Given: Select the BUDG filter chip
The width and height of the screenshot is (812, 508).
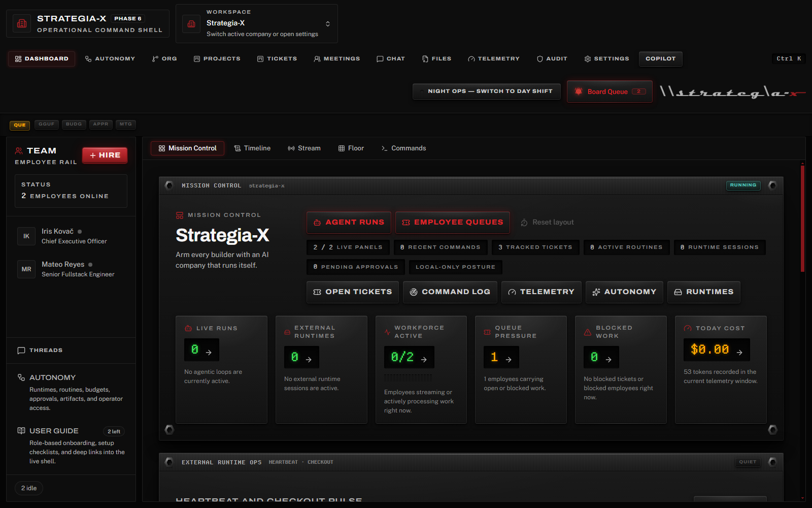Looking at the screenshot, I should pos(74,124).
